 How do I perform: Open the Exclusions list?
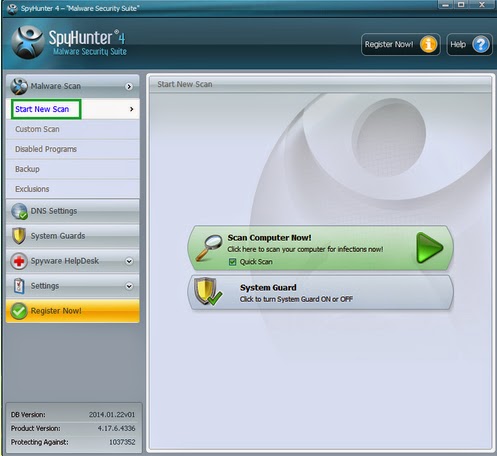click(x=73, y=189)
